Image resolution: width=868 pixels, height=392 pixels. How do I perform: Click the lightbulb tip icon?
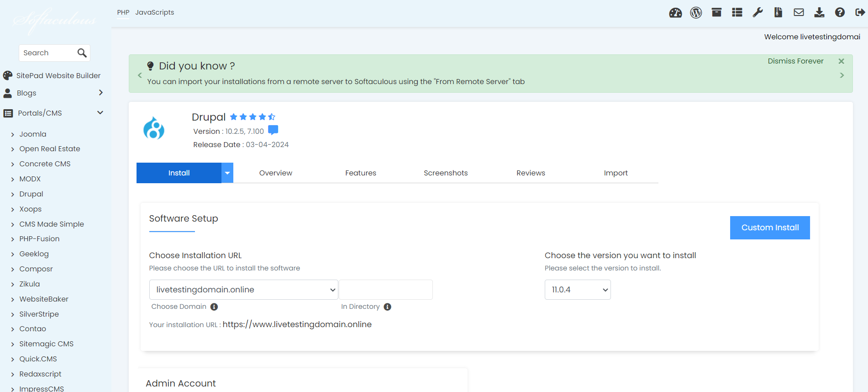pyautogui.click(x=150, y=66)
